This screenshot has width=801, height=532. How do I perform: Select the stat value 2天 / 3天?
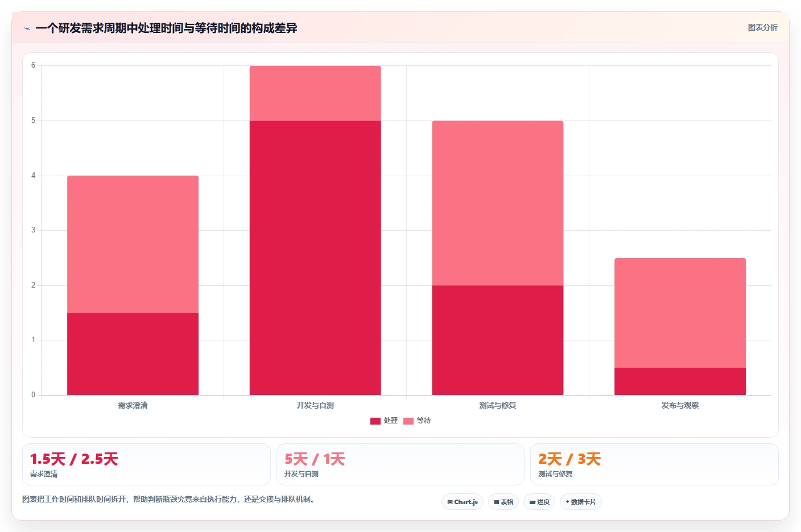click(x=569, y=459)
